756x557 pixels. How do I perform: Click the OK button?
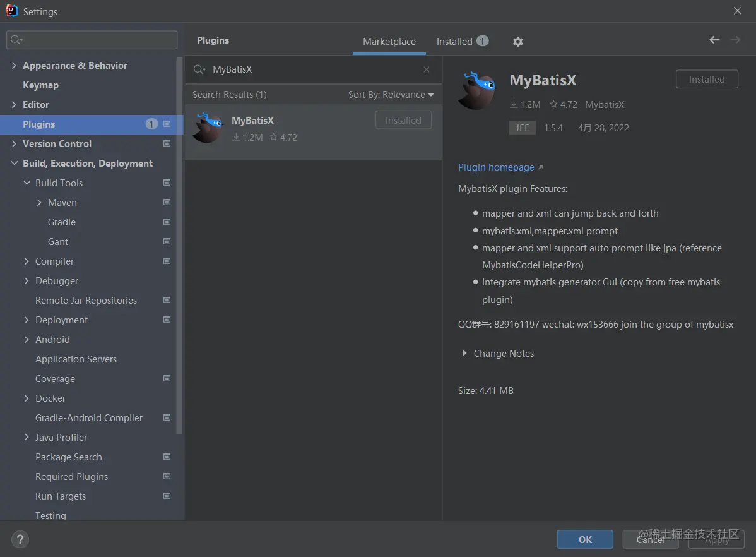tap(585, 539)
